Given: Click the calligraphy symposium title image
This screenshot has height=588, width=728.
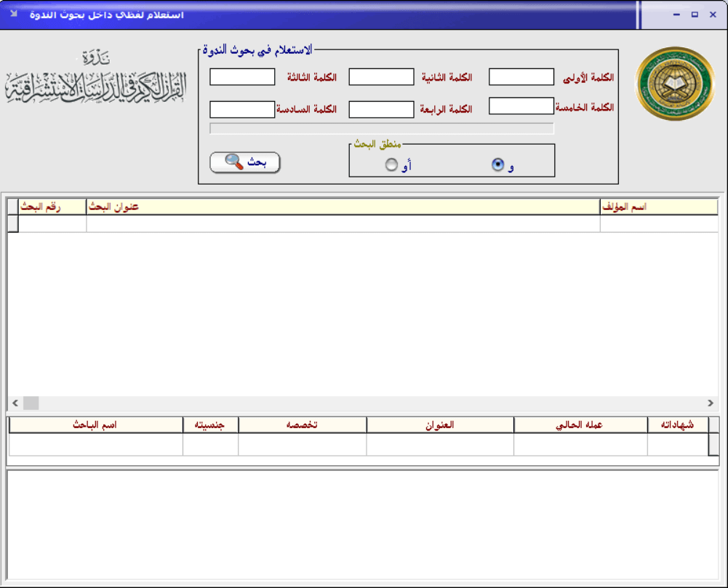Looking at the screenshot, I should click(x=96, y=78).
